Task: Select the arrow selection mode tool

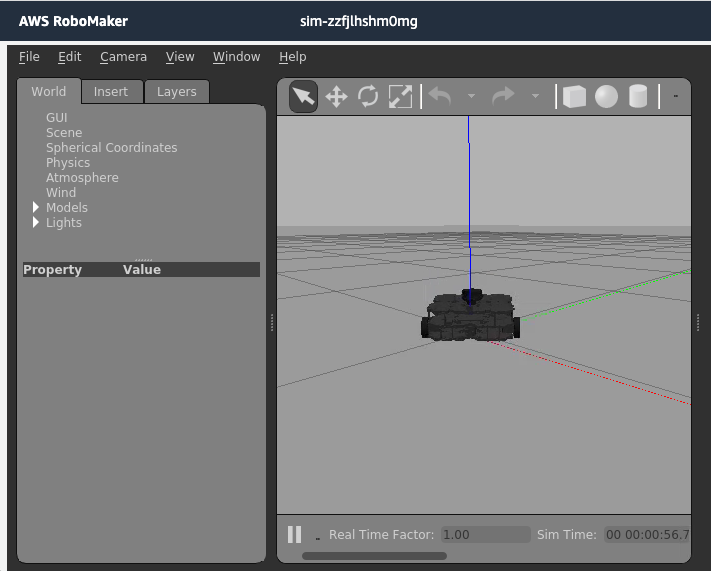Action: (x=303, y=97)
